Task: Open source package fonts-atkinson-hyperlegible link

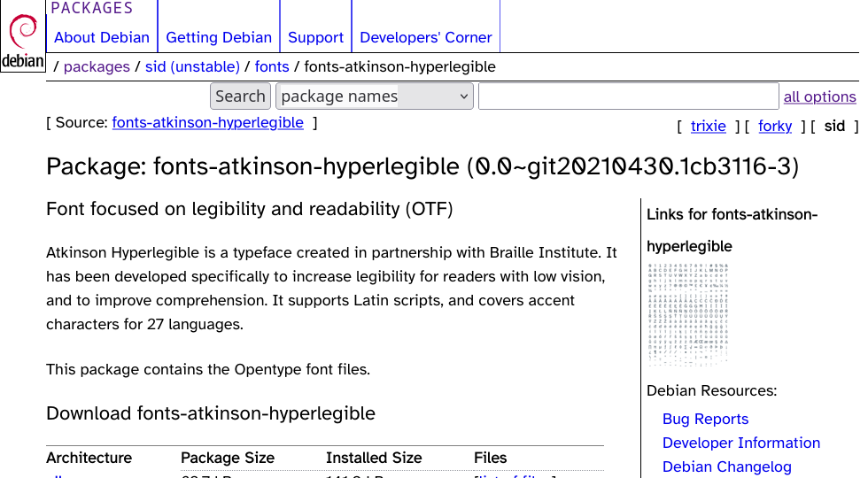Action: click(x=207, y=122)
